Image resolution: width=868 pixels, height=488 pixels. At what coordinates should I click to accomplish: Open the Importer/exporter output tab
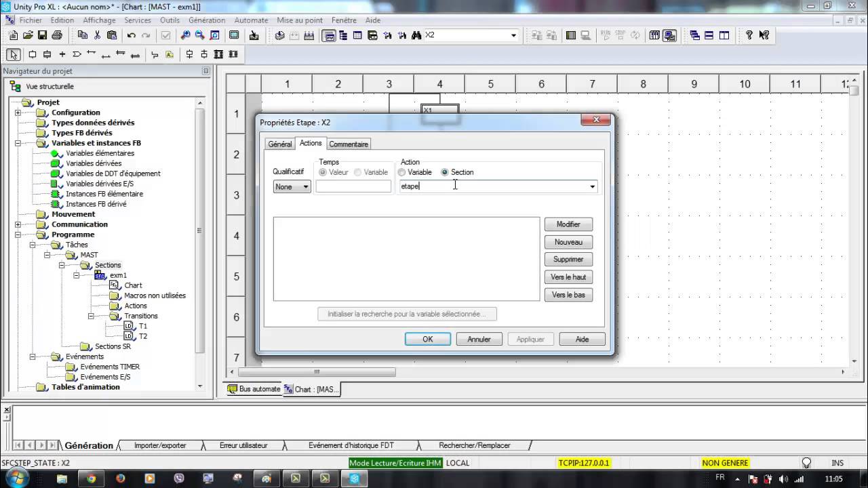(x=160, y=445)
